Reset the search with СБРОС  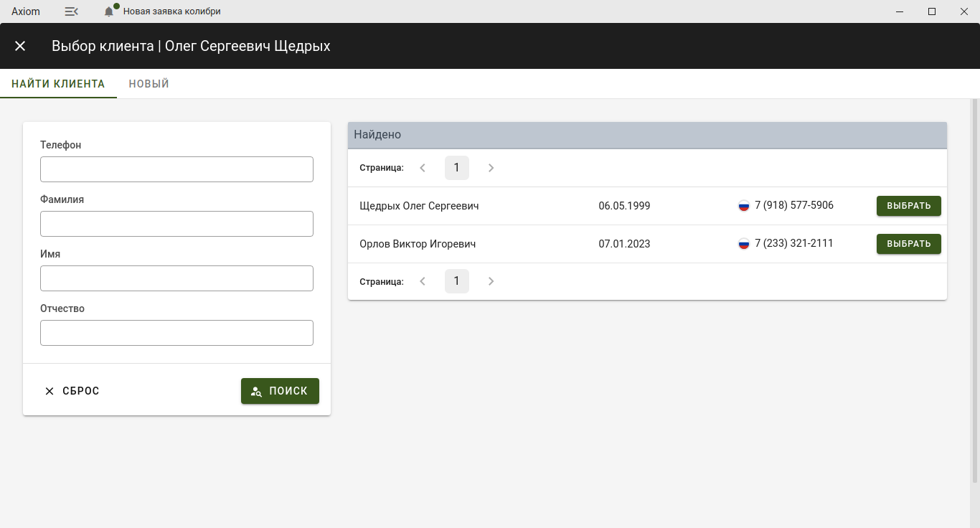pyautogui.click(x=72, y=391)
